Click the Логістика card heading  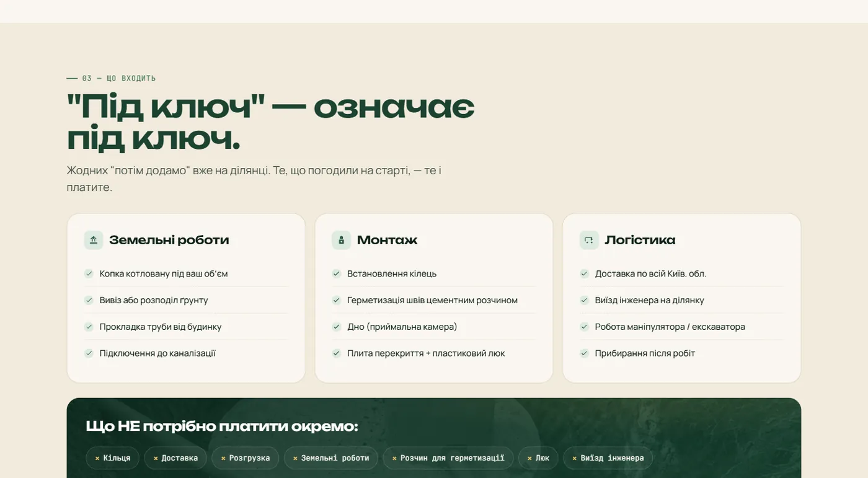point(640,240)
